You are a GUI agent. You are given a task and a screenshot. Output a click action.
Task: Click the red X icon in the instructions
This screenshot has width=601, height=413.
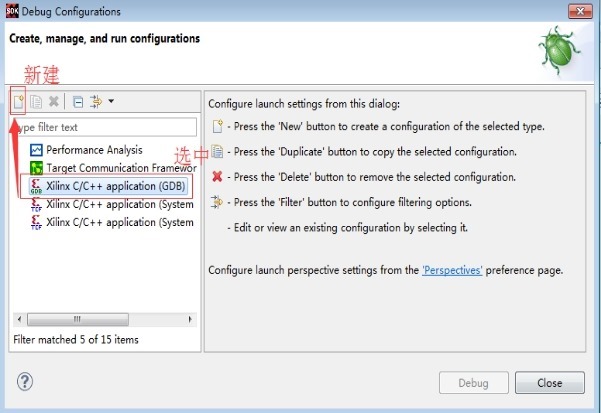(217, 177)
